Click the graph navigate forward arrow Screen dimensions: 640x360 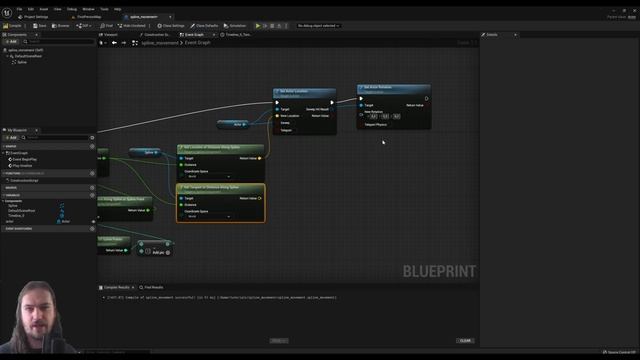124,43
